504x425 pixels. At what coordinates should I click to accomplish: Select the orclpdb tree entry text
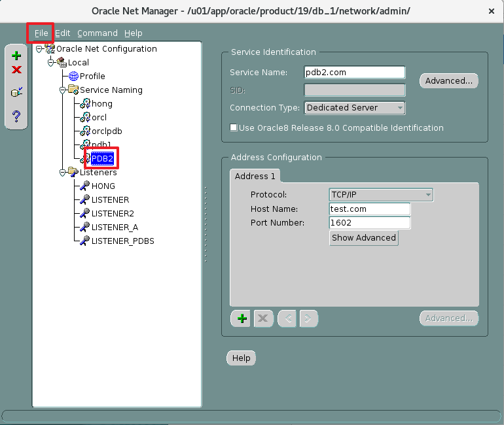pyautogui.click(x=107, y=131)
